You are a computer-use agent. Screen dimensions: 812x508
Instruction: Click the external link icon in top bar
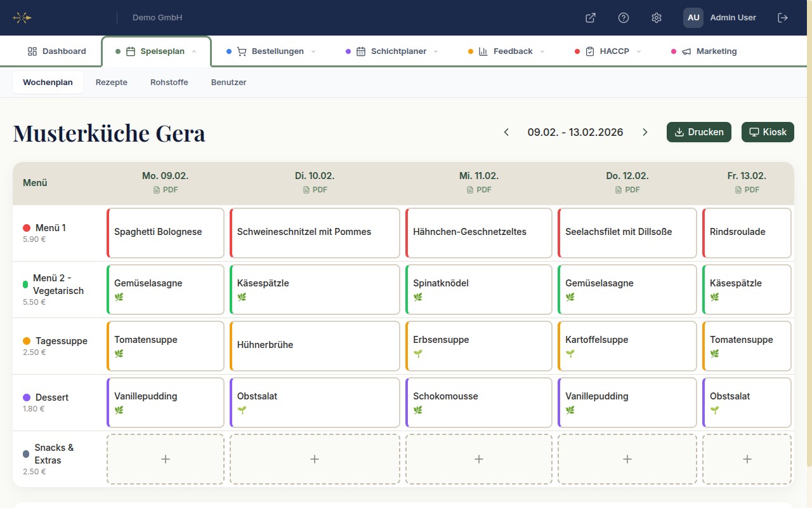(x=589, y=18)
